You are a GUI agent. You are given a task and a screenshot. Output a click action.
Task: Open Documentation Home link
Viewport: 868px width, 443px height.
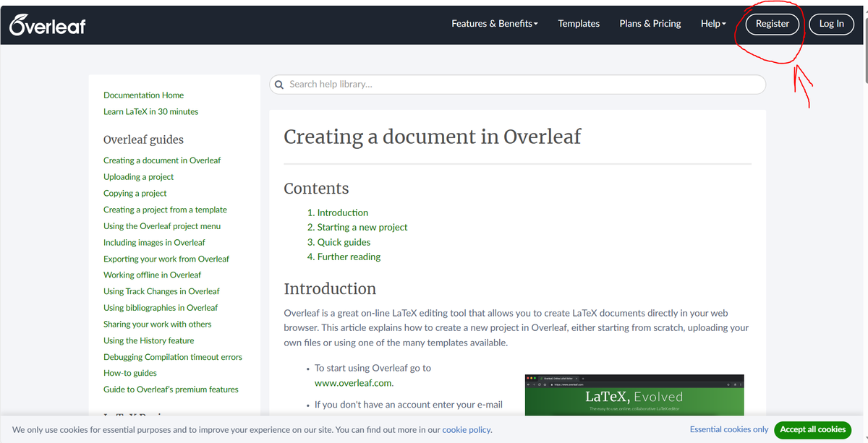[143, 95]
